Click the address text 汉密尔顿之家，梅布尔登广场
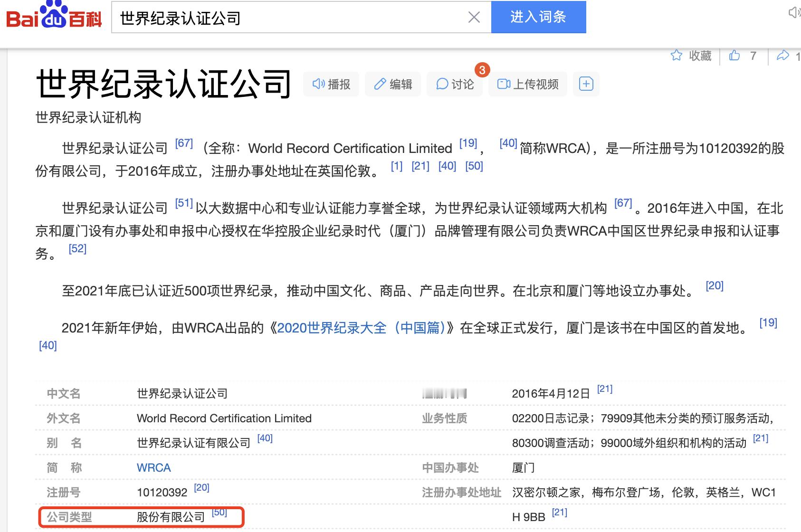Viewport: 801px width, 532px height. [586, 492]
